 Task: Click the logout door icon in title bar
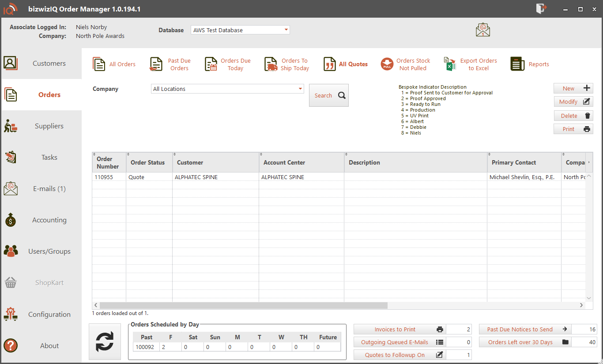click(x=541, y=9)
